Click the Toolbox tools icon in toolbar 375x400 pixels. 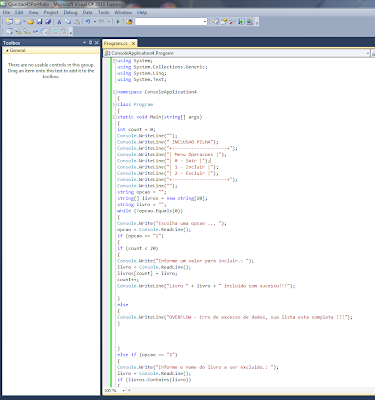(x=233, y=22)
